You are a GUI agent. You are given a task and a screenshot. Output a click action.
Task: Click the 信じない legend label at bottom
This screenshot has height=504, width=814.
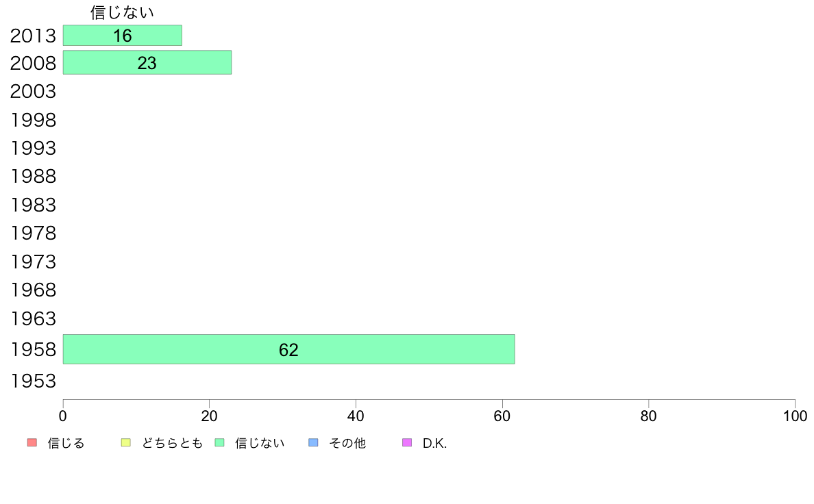tap(260, 443)
